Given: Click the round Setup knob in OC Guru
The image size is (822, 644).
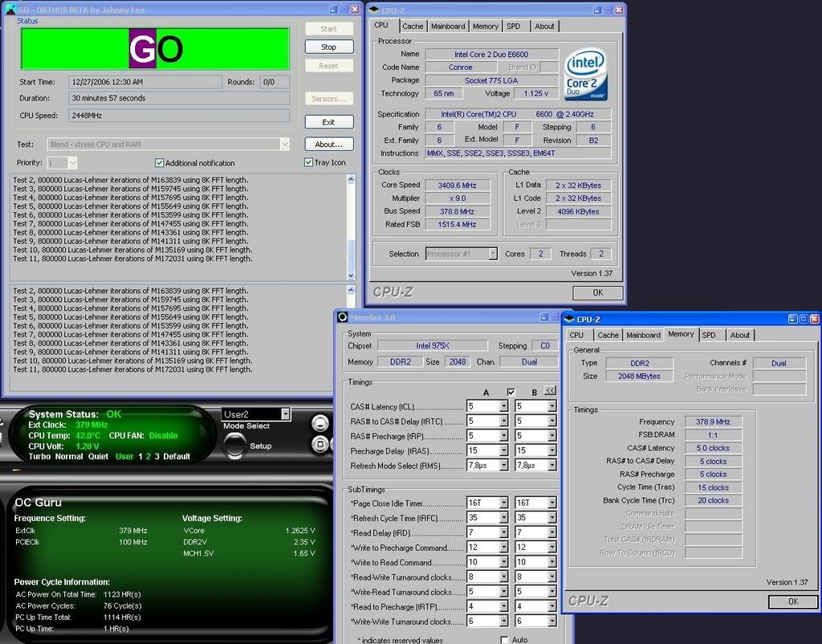Looking at the screenshot, I should (x=234, y=446).
